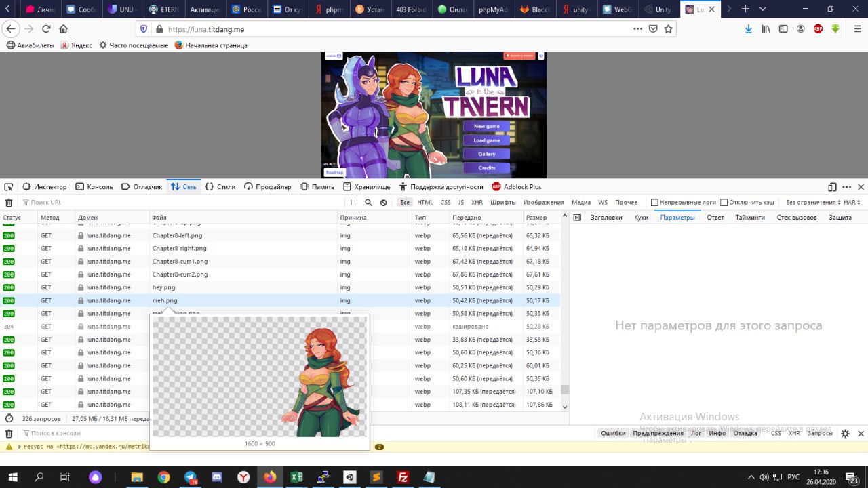This screenshot has width=868, height=488.
Task: Open network search with the magnifier icon
Action: [x=368, y=203]
